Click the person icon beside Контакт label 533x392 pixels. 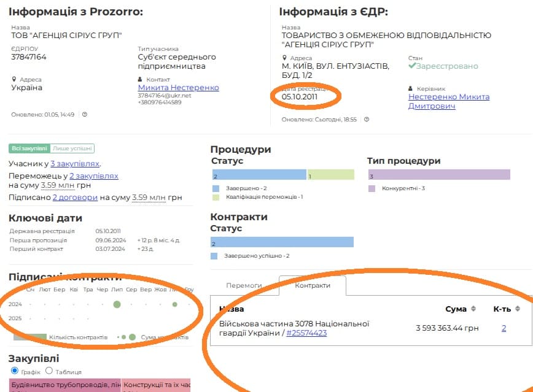point(140,80)
